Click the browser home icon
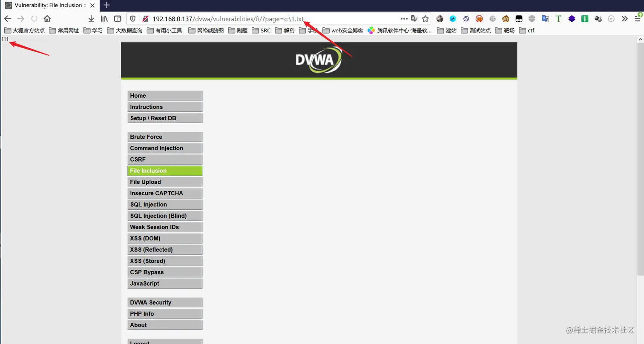 (47, 19)
